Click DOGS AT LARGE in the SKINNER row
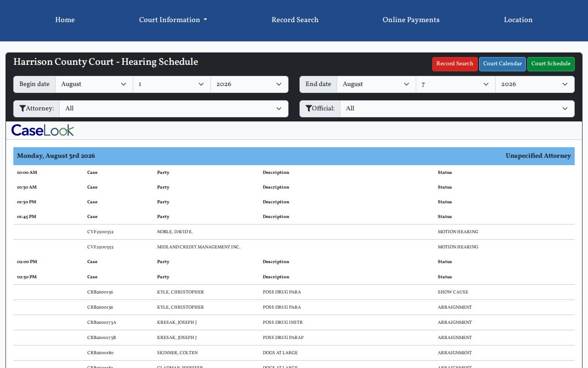The width and height of the screenshot is (588, 368). (280, 353)
